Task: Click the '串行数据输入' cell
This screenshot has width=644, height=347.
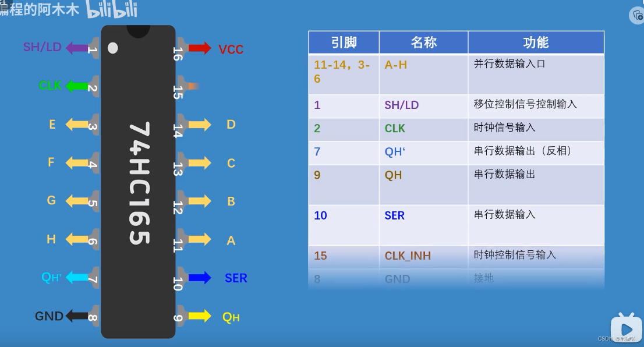Action: 536,225
